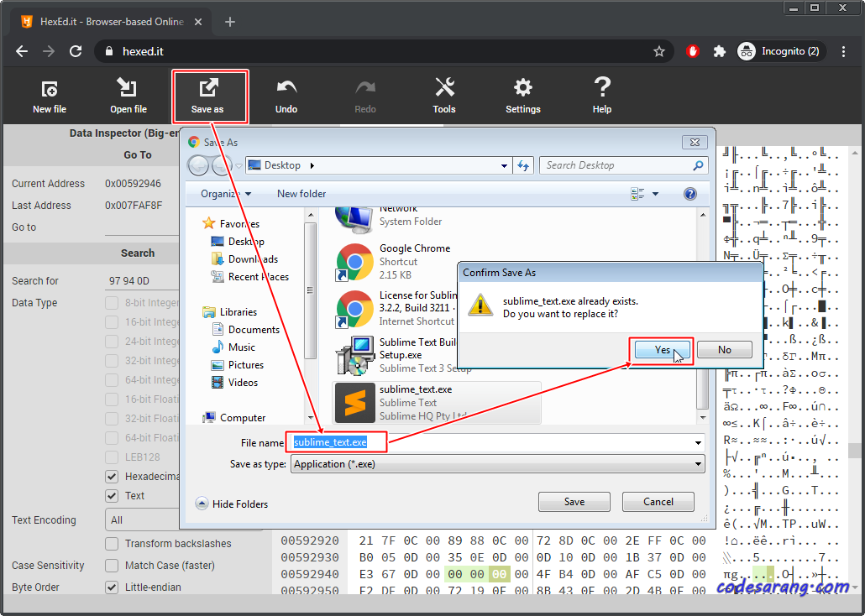Open the view options dropdown arrow

[655, 194]
